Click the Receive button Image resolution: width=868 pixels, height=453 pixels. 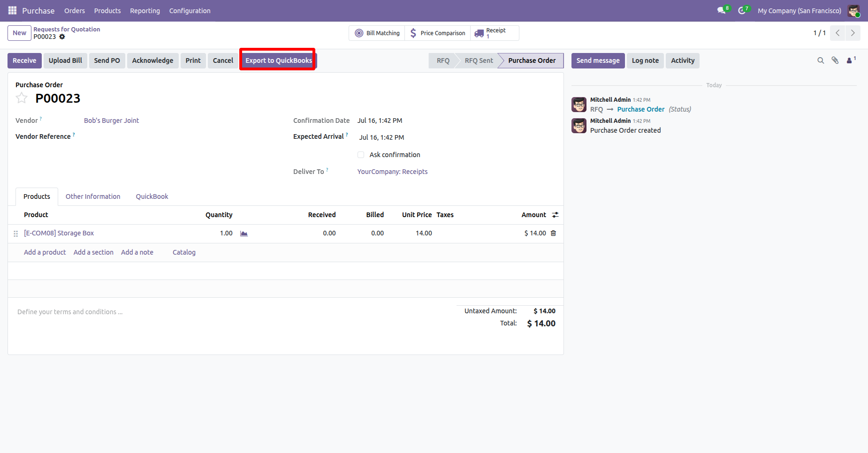click(24, 60)
